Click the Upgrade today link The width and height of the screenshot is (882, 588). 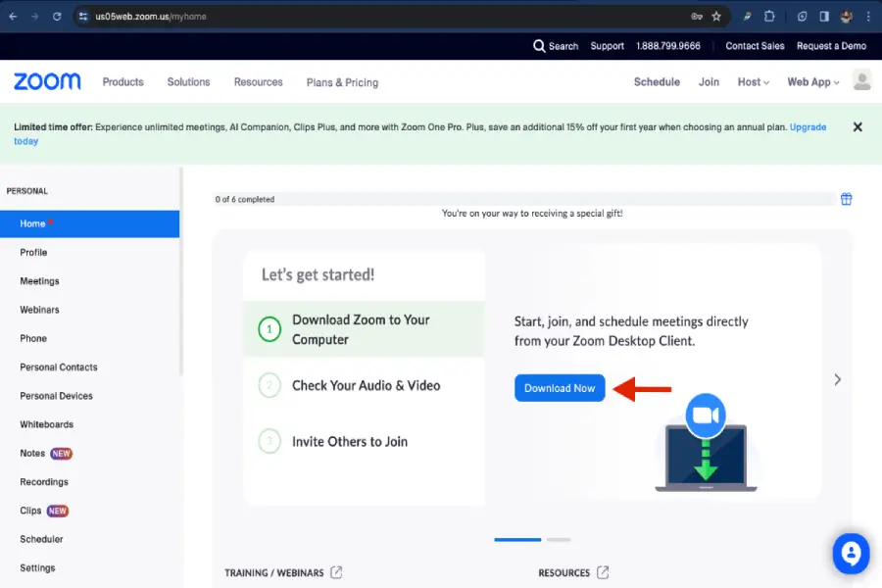click(808, 127)
